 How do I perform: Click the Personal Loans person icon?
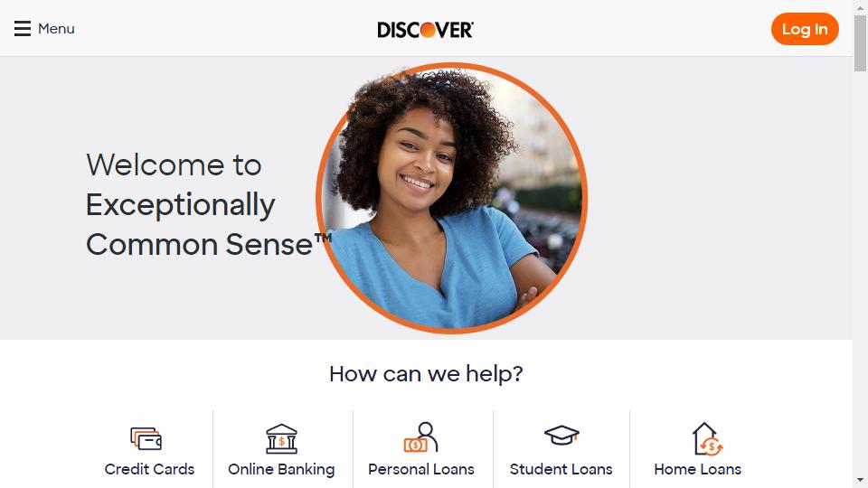coord(420,437)
